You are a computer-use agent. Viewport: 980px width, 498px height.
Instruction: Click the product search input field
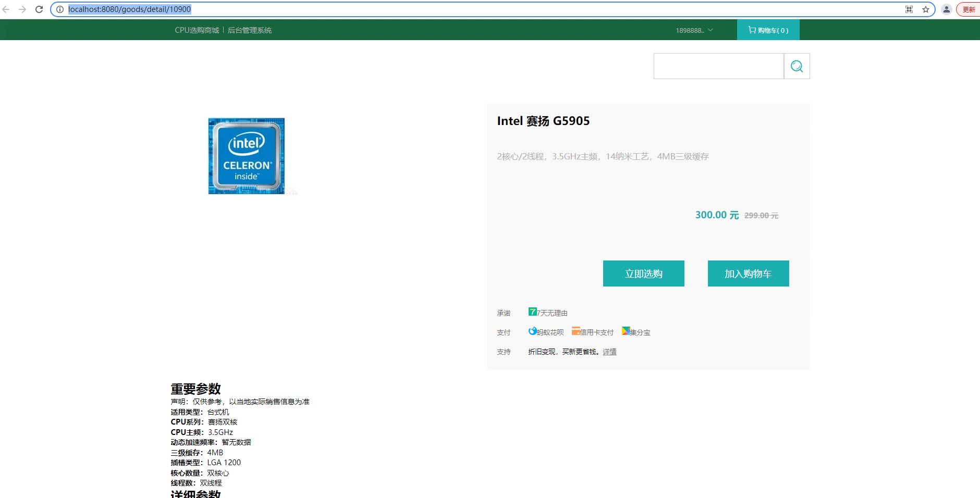719,66
